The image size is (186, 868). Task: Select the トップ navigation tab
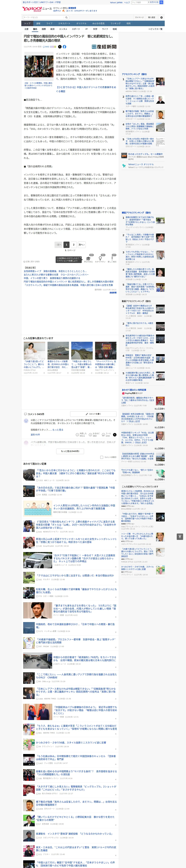(x=27, y=23)
